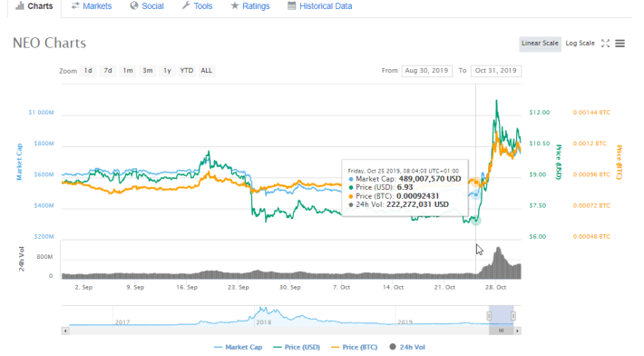This screenshot has height=356, width=644.
Task: Click the wrench icon beside Tools
Action: click(186, 5)
